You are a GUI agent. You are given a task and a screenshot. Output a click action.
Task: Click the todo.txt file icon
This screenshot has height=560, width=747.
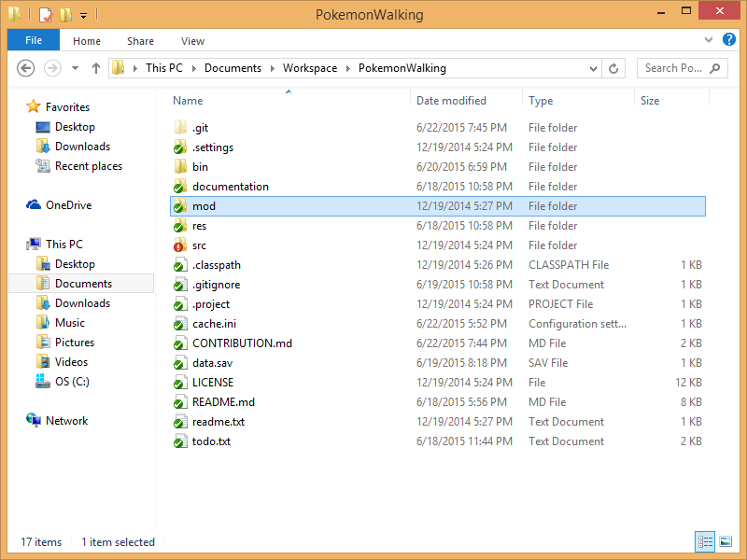click(x=180, y=441)
